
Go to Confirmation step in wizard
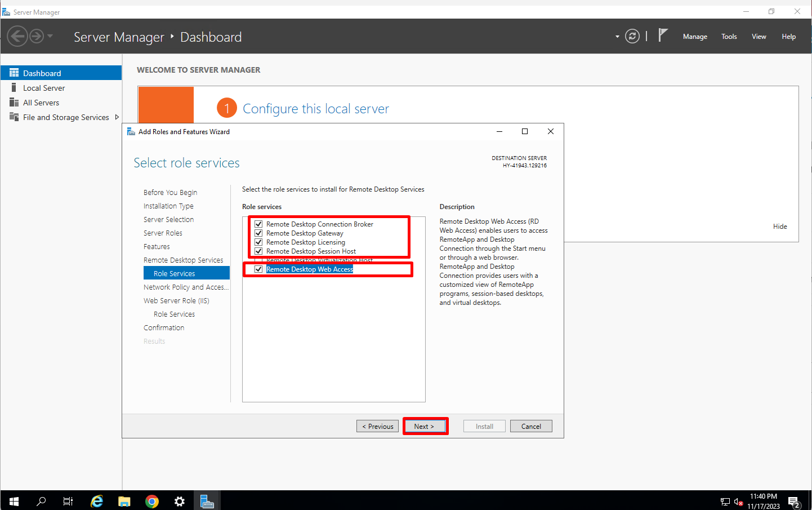point(164,328)
